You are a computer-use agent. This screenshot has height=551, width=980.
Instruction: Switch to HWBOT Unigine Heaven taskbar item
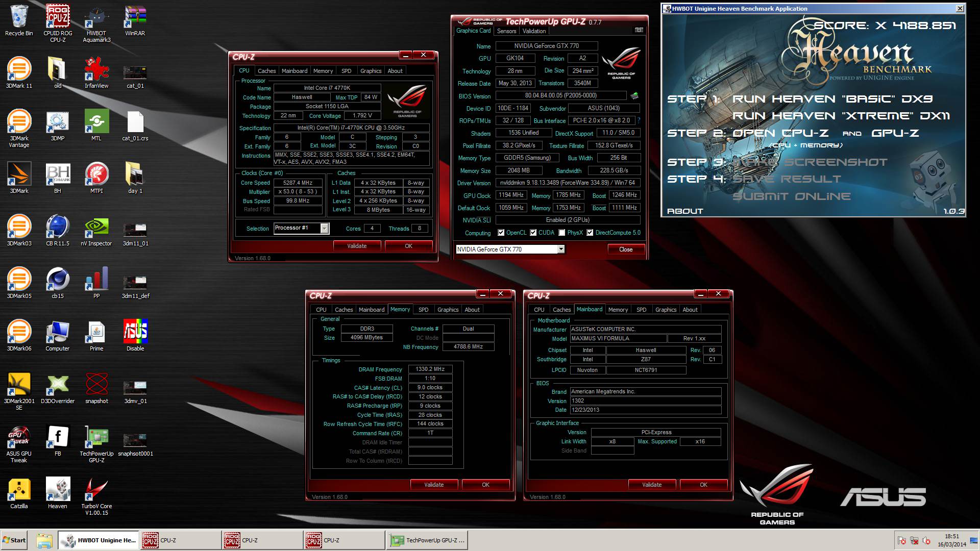(x=98, y=540)
